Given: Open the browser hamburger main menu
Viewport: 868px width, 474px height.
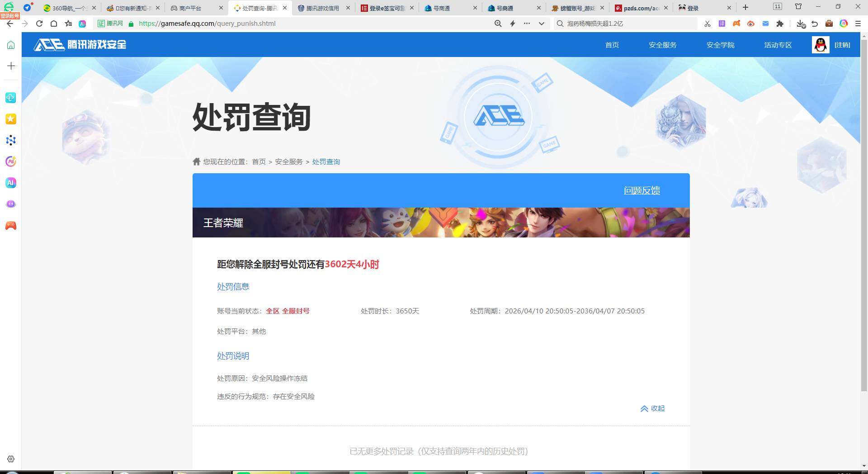Looking at the screenshot, I should 858,24.
